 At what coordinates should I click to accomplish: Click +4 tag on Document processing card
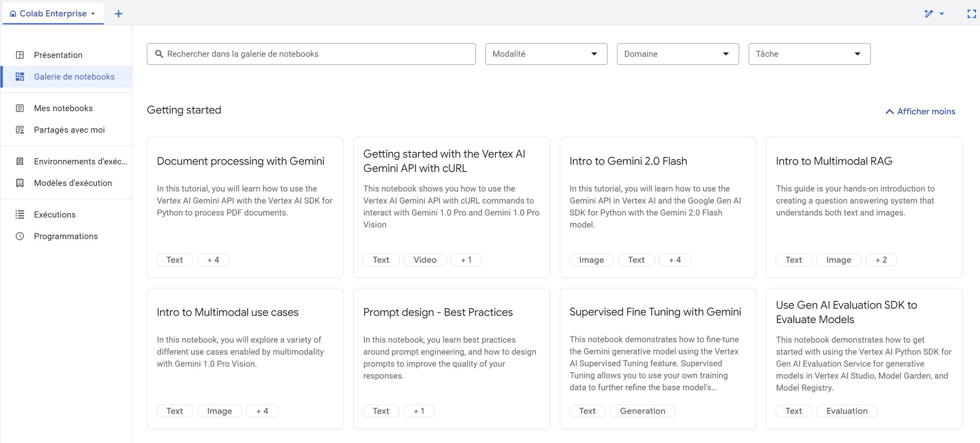click(213, 260)
